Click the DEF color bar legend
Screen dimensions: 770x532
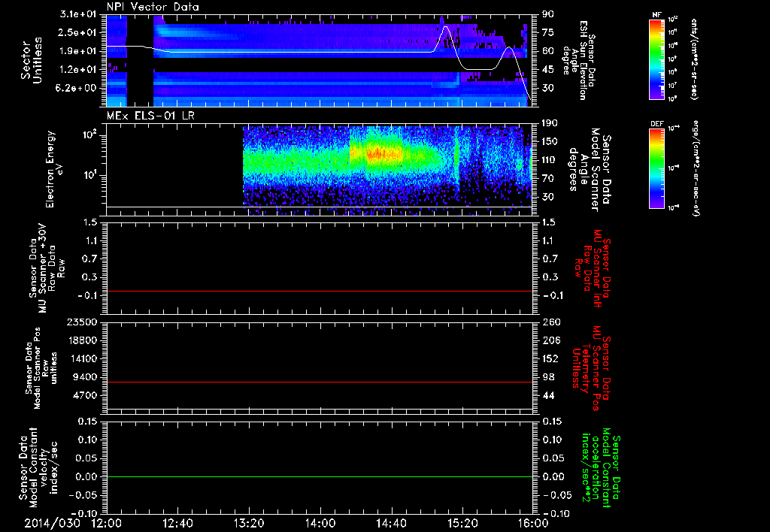click(x=657, y=168)
